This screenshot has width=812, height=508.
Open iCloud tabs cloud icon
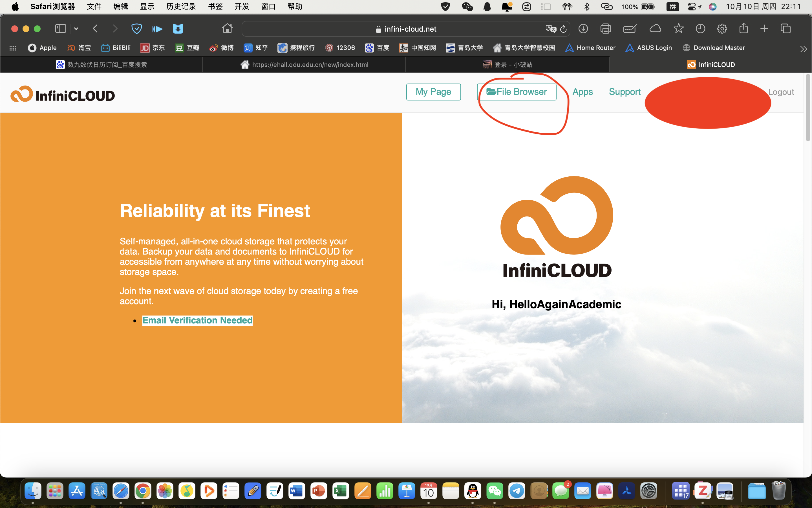pyautogui.click(x=655, y=29)
